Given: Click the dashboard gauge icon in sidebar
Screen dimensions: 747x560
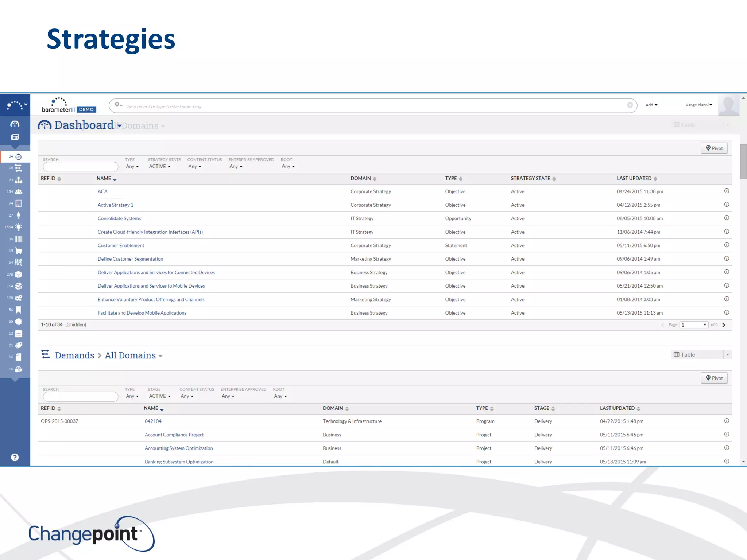Looking at the screenshot, I should 15,124.
